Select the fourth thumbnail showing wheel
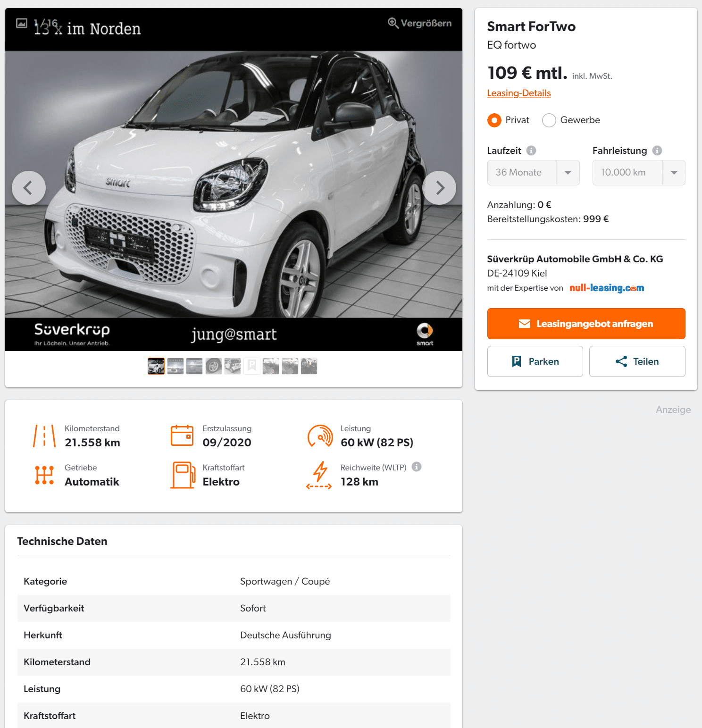The image size is (702, 728). (x=214, y=366)
